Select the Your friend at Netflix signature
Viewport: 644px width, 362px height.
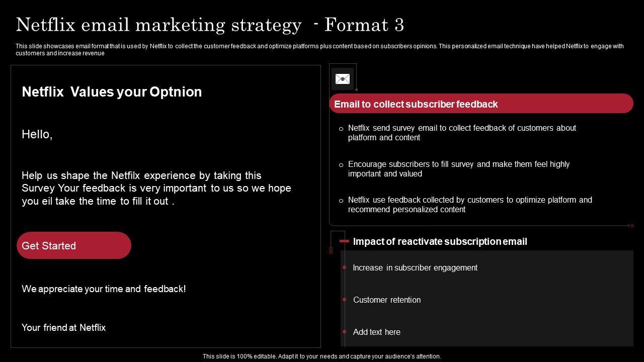point(63,327)
